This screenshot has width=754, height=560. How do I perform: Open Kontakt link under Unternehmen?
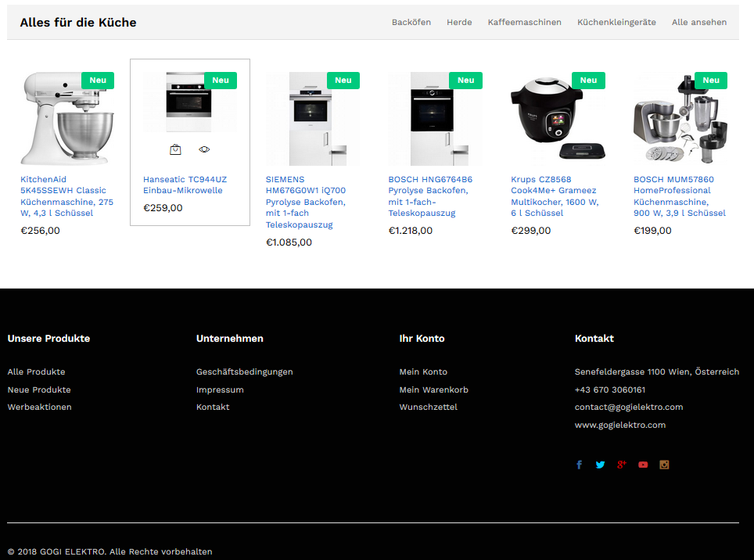pyautogui.click(x=213, y=407)
